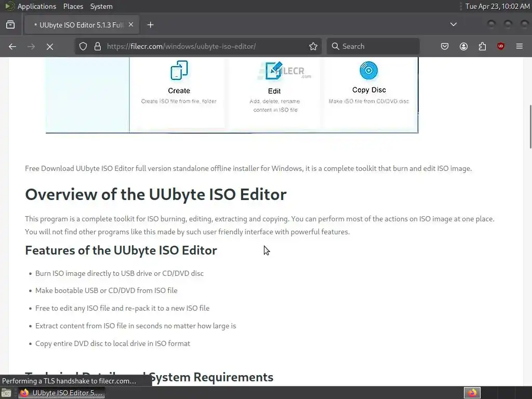Stop loading the page
This screenshot has width=532, height=399.
[x=50, y=46]
